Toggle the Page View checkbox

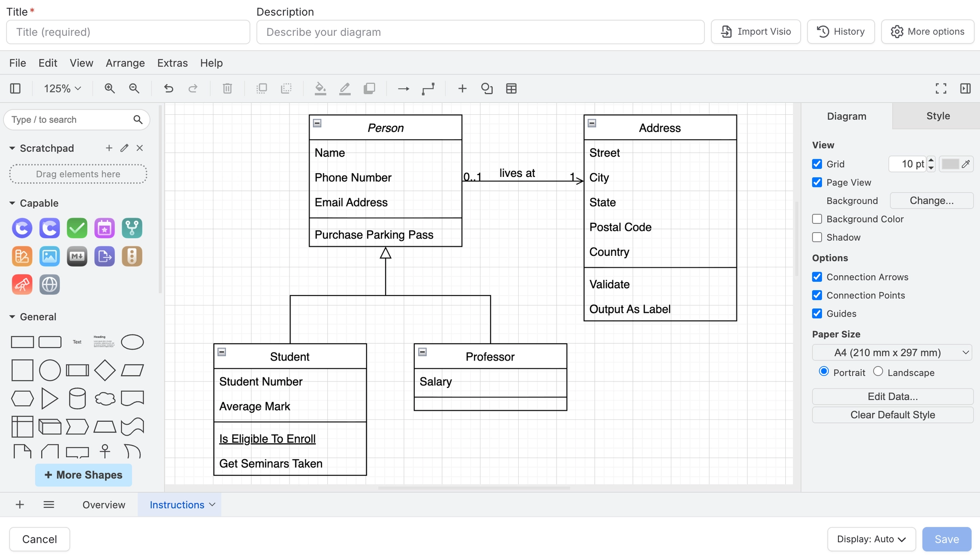point(817,182)
